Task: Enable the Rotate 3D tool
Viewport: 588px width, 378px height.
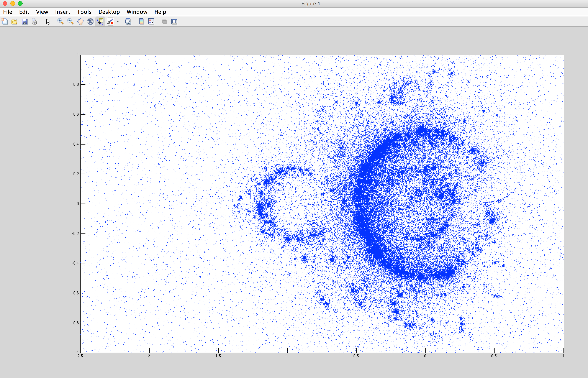Action: [x=90, y=22]
